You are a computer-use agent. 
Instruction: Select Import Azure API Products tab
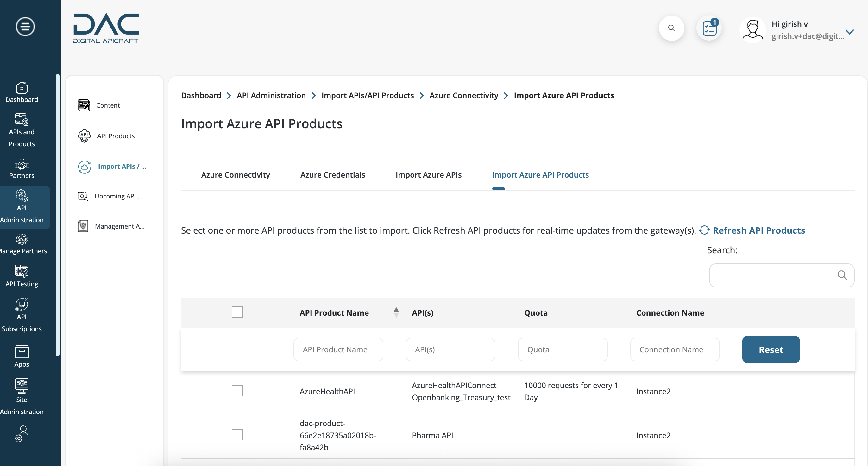tap(540, 175)
